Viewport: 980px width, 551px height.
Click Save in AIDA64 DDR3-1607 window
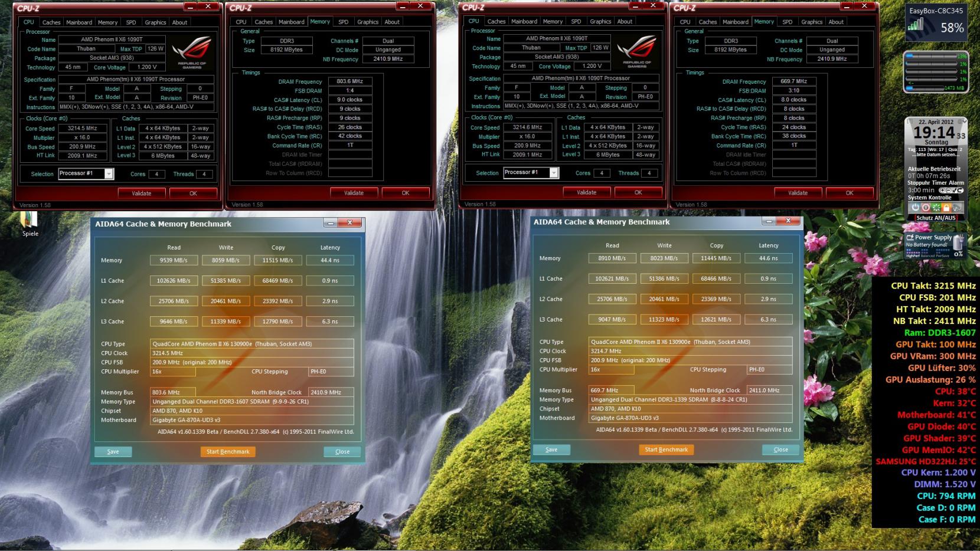pyautogui.click(x=113, y=451)
